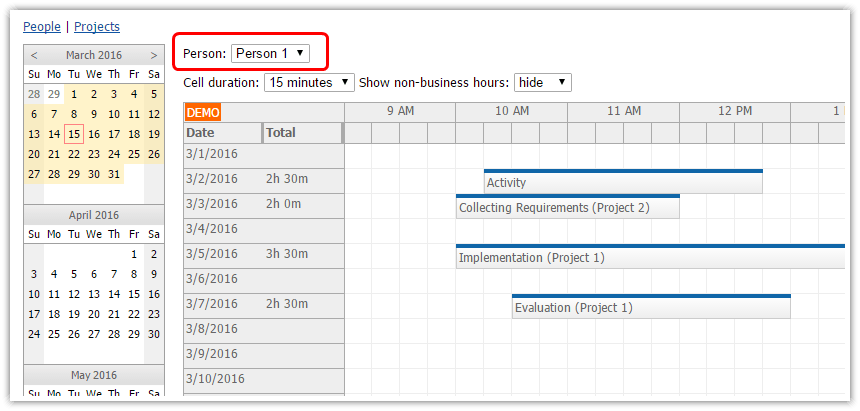Click the DEMO badge
The height and width of the screenshot is (411, 860).
[x=203, y=113]
